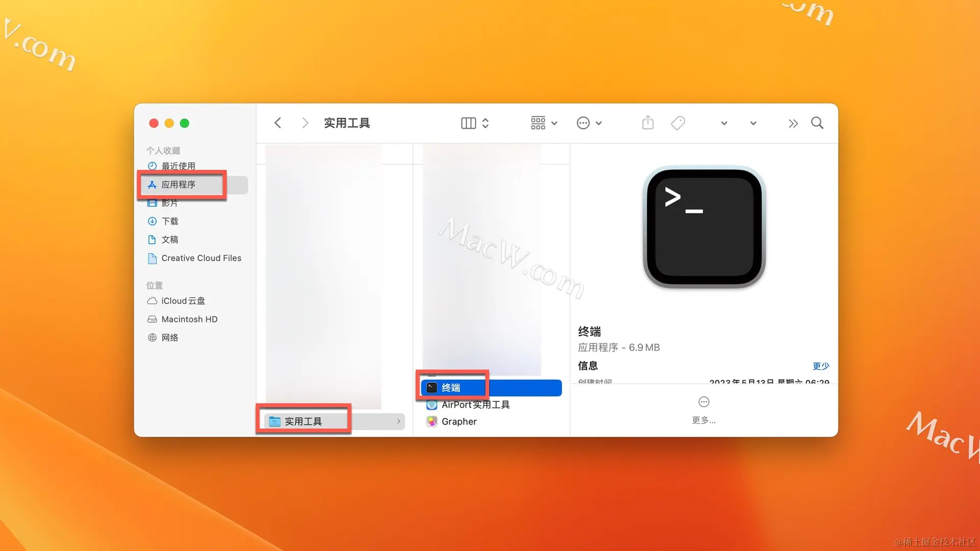Select 终端 in the utilities list

point(451,388)
